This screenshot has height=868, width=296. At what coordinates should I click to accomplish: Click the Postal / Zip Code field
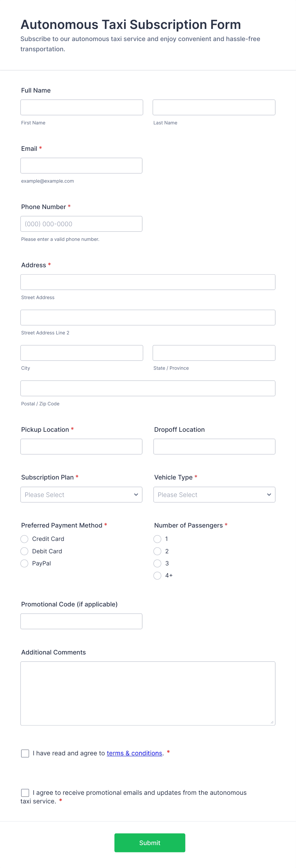[148, 388]
